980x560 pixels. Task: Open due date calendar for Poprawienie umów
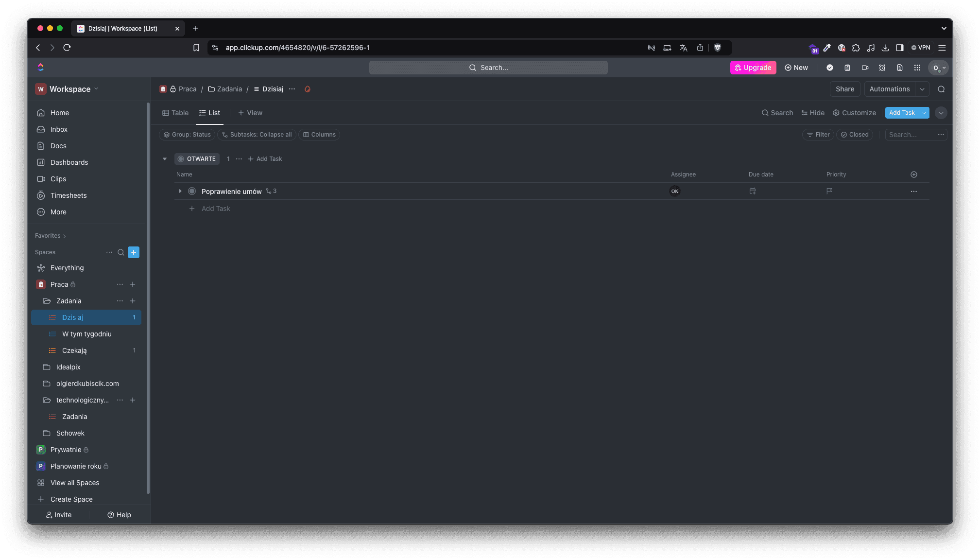coord(752,191)
